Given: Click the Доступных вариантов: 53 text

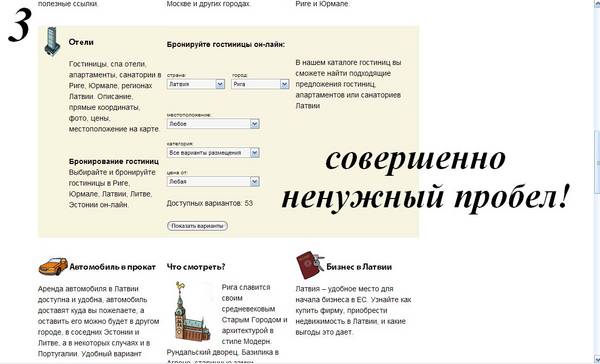Looking at the screenshot, I should tap(210, 203).
